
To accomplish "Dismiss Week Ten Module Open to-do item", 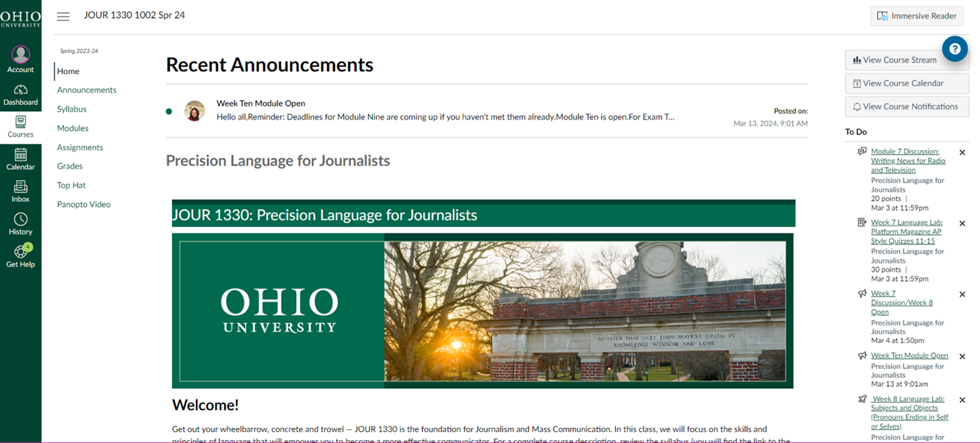I will coord(962,357).
